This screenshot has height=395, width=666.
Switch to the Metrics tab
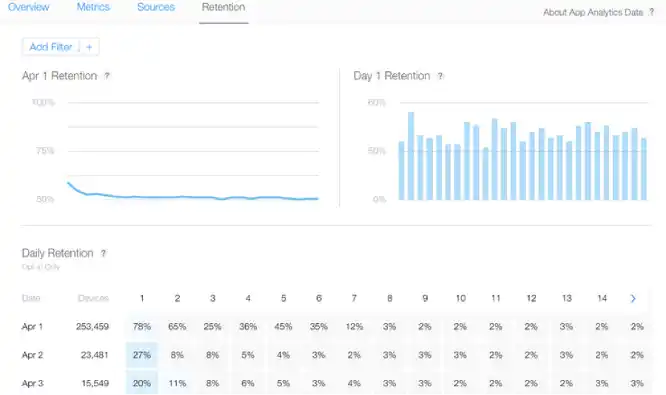tap(93, 7)
